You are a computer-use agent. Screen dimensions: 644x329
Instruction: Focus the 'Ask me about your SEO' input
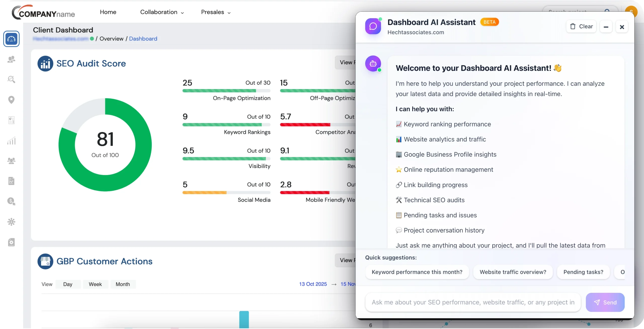coord(473,302)
